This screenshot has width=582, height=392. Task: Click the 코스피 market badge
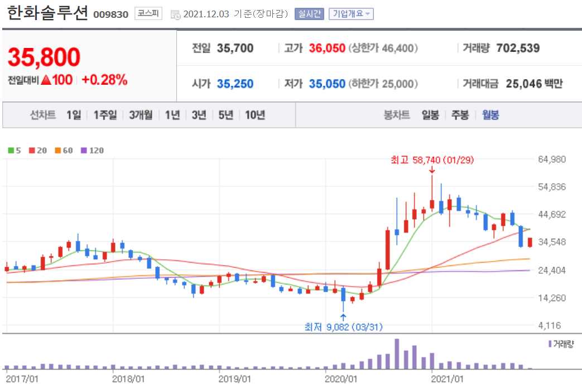point(148,14)
